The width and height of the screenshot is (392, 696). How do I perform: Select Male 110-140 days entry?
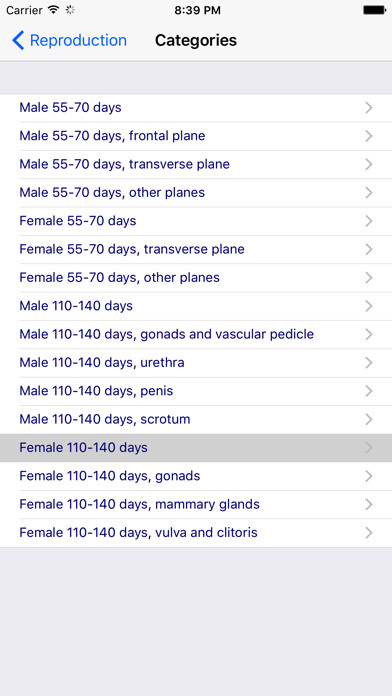click(x=196, y=306)
